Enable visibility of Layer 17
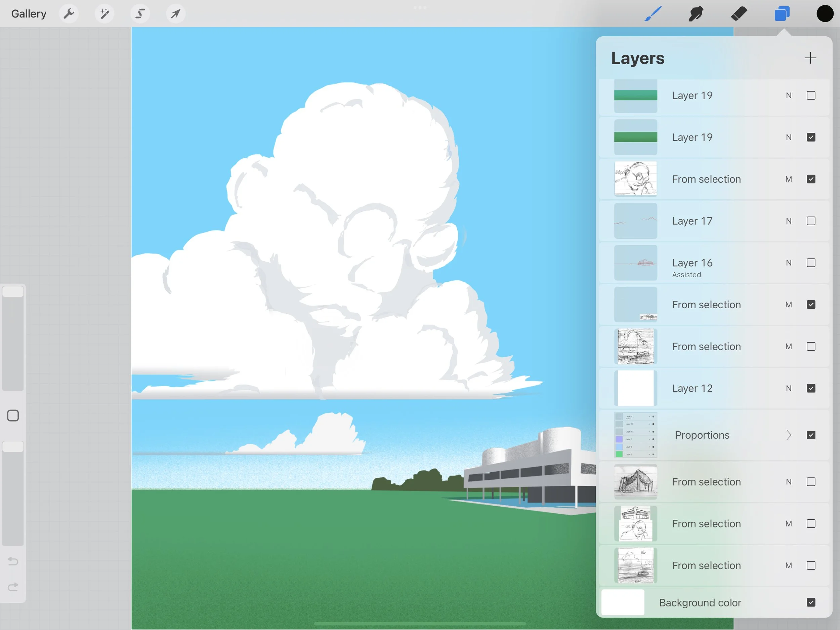Image resolution: width=840 pixels, height=630 pixels. [x=811, y=221]
